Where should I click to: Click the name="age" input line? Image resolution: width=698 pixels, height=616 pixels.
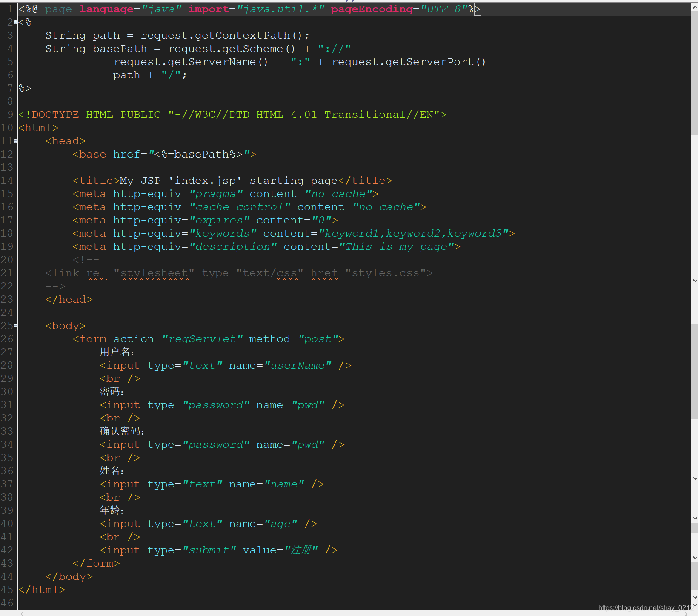pyautogui.click(x=209, y=524)
